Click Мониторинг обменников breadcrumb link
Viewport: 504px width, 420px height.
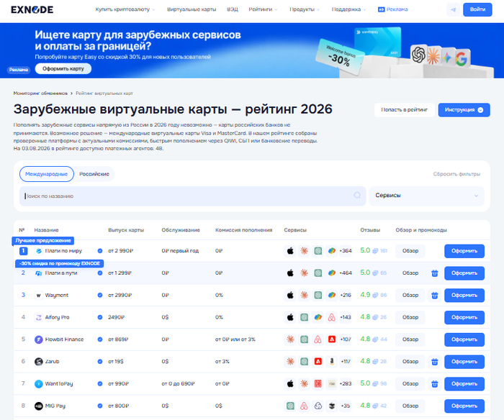pos(40,93)
